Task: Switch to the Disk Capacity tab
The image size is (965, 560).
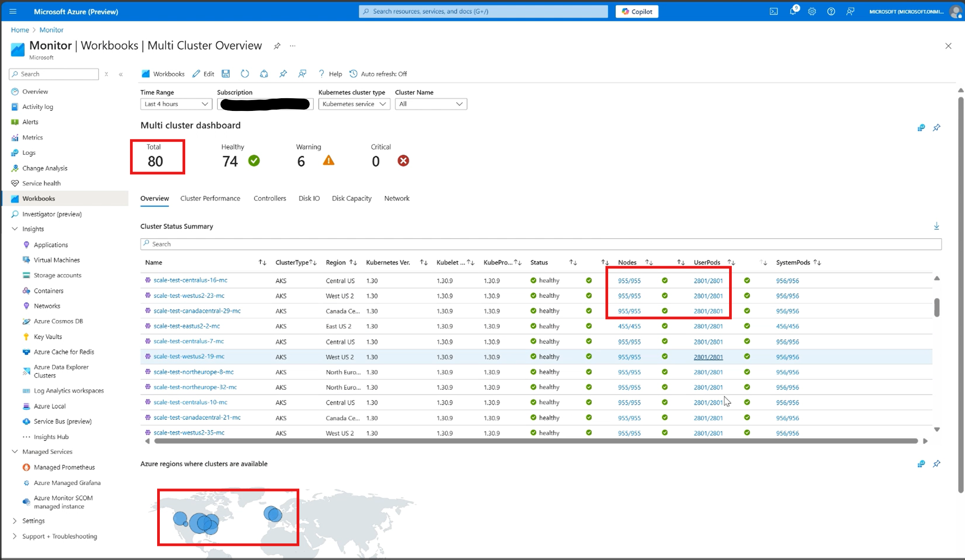Action: (352, 198)
